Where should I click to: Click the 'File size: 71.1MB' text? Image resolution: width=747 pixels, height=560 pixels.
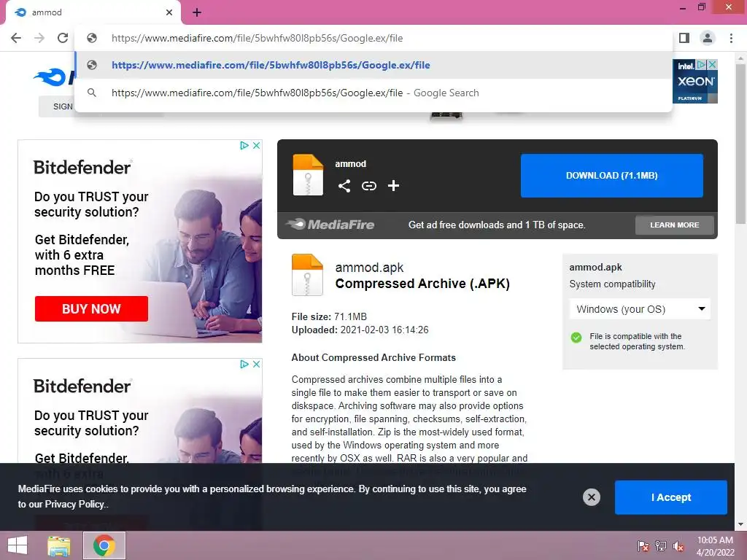(329, 316)
